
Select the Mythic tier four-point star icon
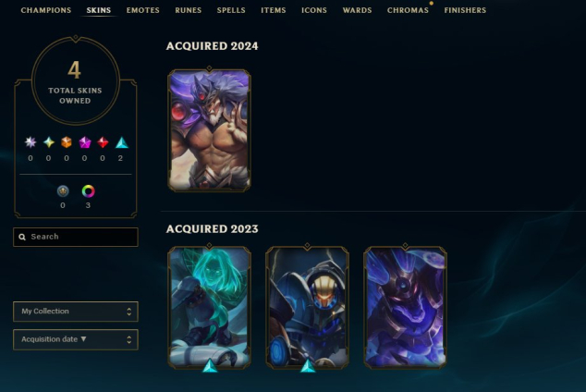(49, 142)
